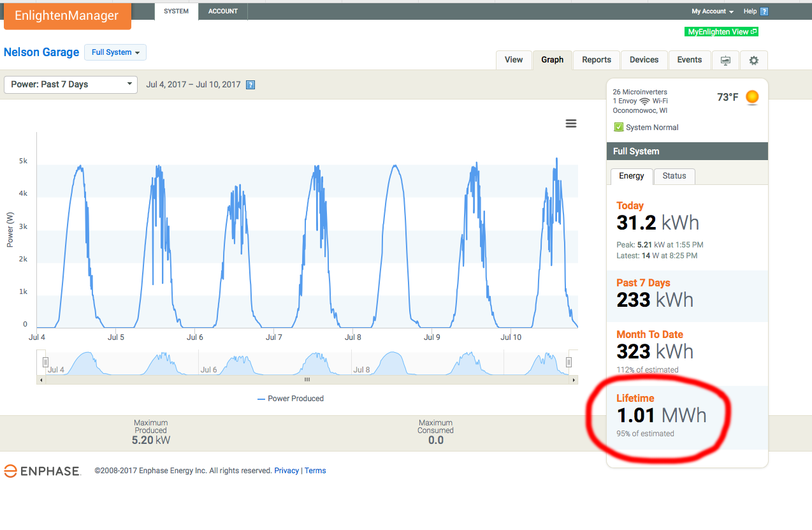The height and width of the screenshot is (530, 812).
Task: Click the Maximum Produced 5.20 kW value
Action: point(151,440)
